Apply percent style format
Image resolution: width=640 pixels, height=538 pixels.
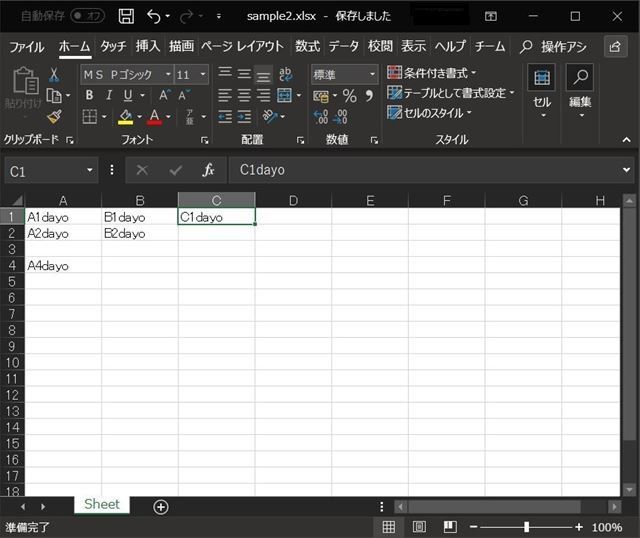tap(349, 96)
